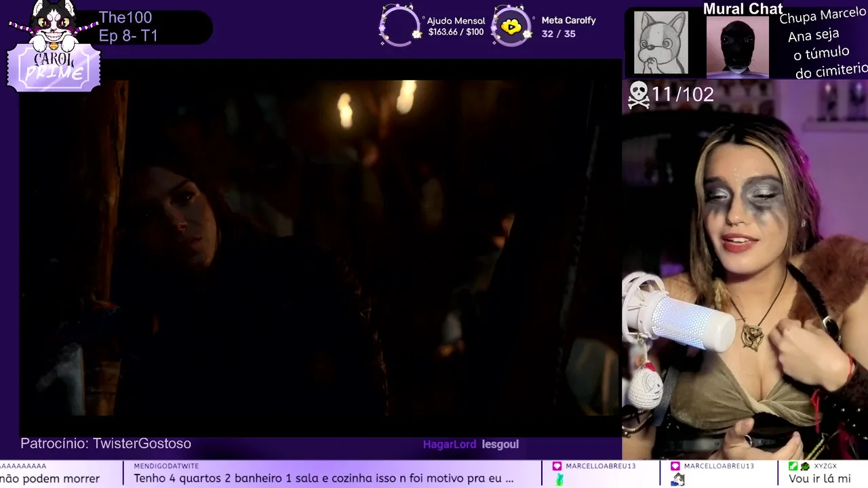Image resolution: width=868 pixels, height=488 pixels.
Task: Click 'Ep 8- T1' episode label
Action: [x=128, y=36]
